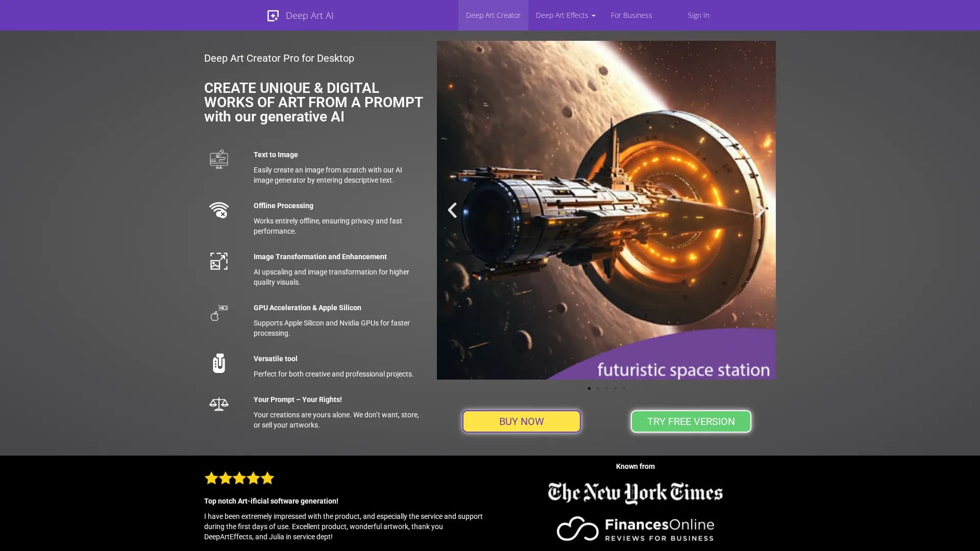Go to previous slide with left arrow
Image resolution: width=980 pixels, height=551 pixels.
point(452,210)
